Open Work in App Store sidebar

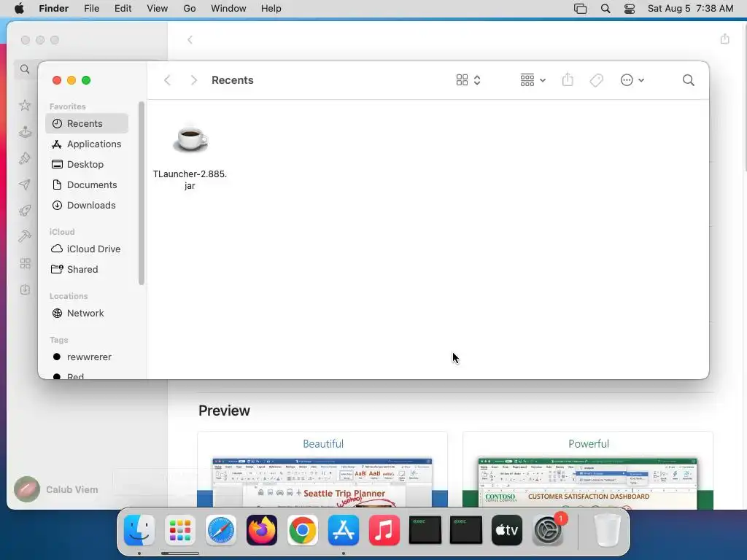(25, 184)
